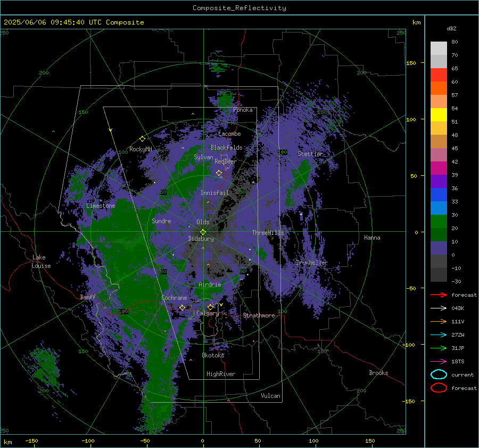
Task: Click the red forecast ellipse legend icon
Action: 439,388
